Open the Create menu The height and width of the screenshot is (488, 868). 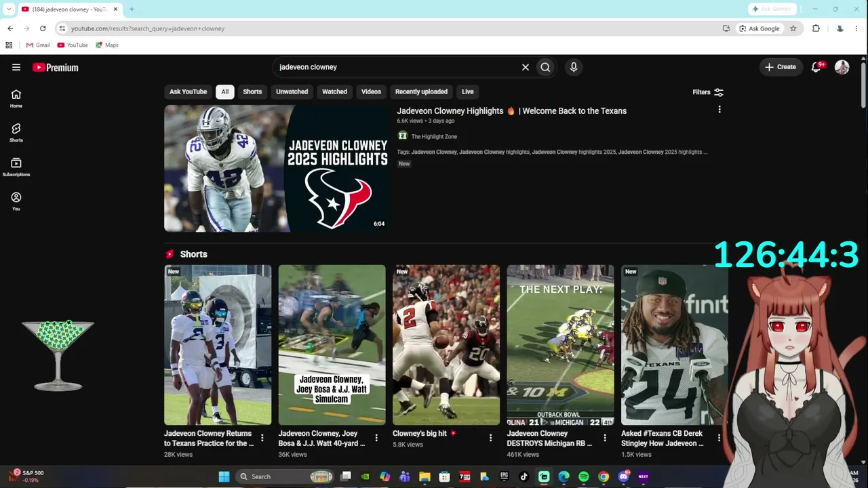pos(781,67)
